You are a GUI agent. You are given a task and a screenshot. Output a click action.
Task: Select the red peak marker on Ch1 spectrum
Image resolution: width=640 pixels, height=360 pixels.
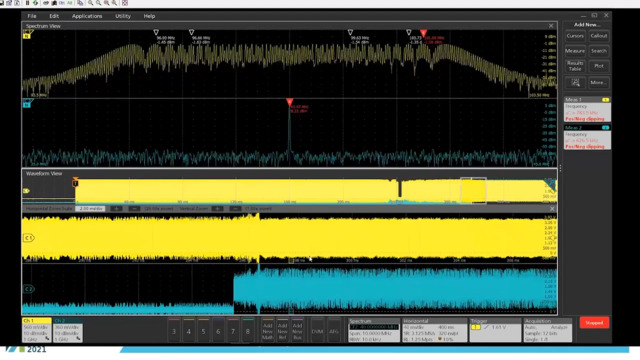423,33
